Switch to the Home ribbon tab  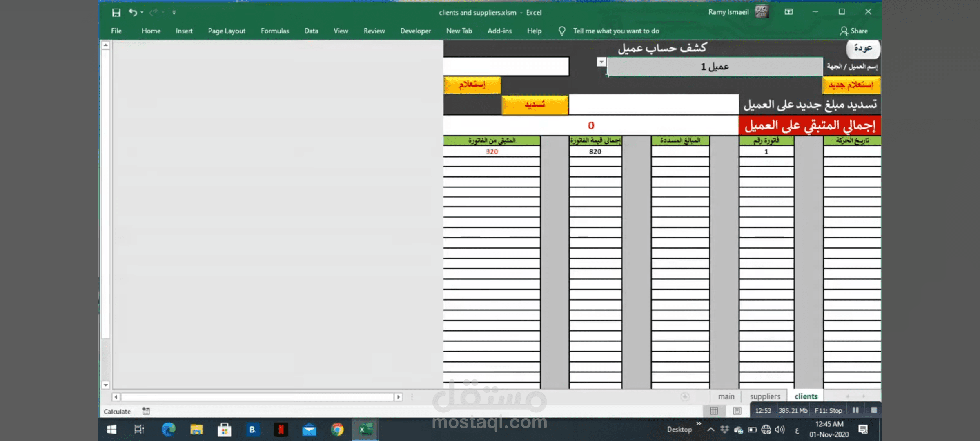pyautogui.click(x=151, y=31)
